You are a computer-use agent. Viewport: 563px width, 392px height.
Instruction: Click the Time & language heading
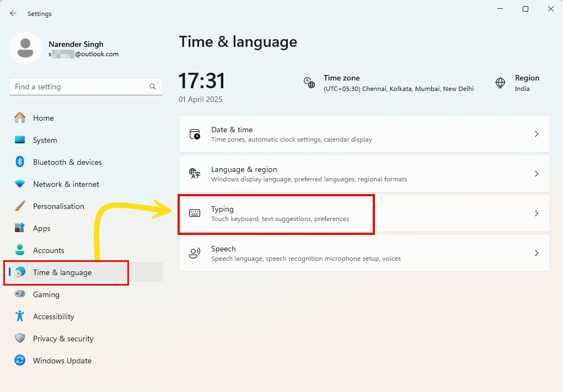click(238, 42)
